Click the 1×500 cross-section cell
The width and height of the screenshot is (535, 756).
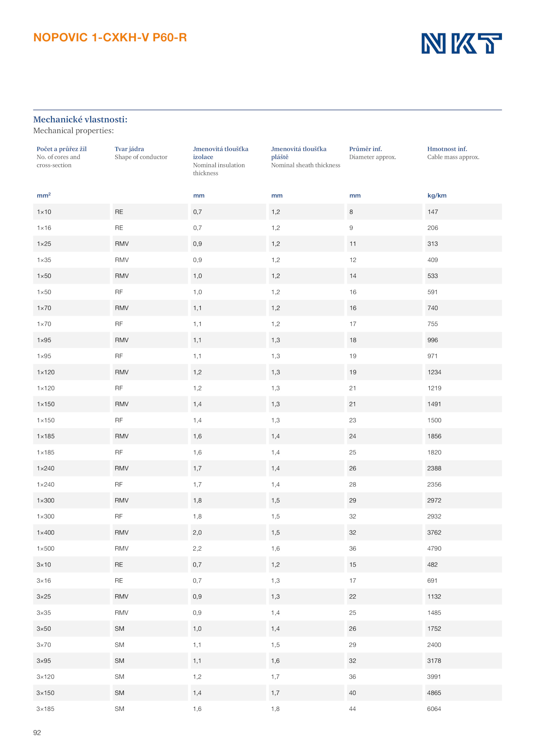[x=45, y=548]
